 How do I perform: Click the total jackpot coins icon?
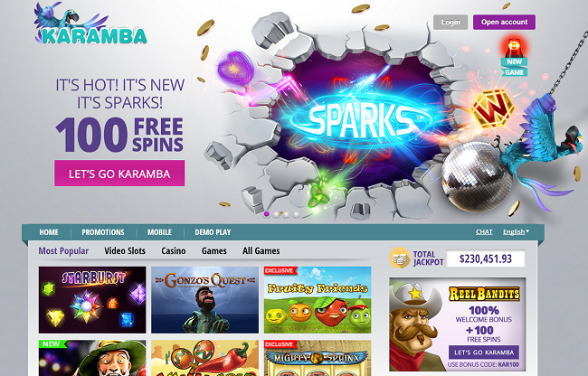pyautogui.click(x=399, y=258)
